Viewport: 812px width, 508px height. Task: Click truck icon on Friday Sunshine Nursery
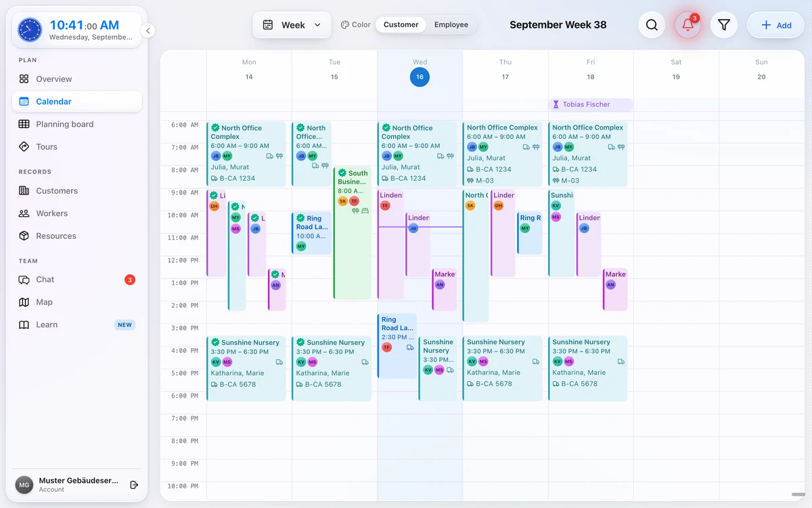click(621, 362)
